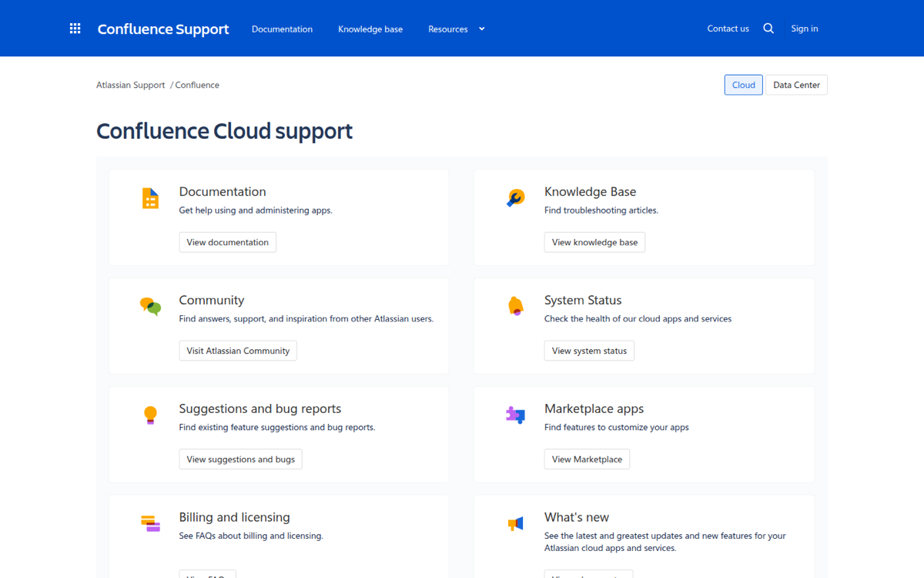Click Visit Atlassian Community button
This screenshot has height=578, width=924.
click(238, 351)
